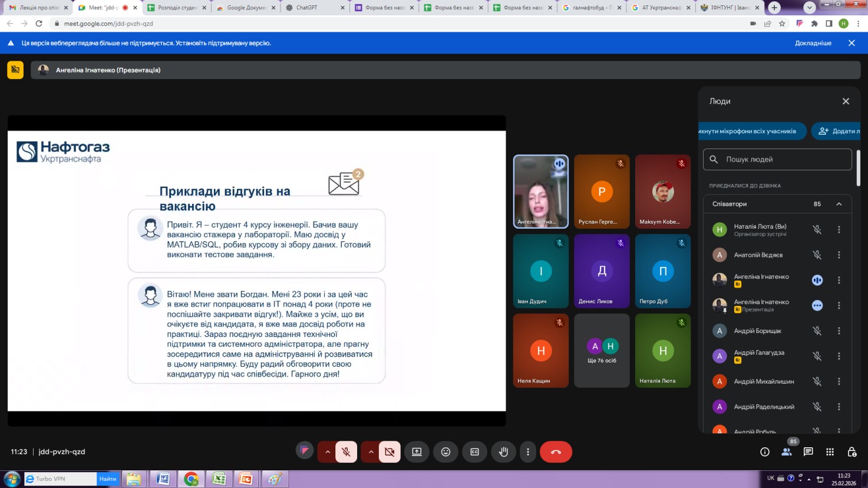
Task: Bookmark this page with the star icon
Action: 782,24
